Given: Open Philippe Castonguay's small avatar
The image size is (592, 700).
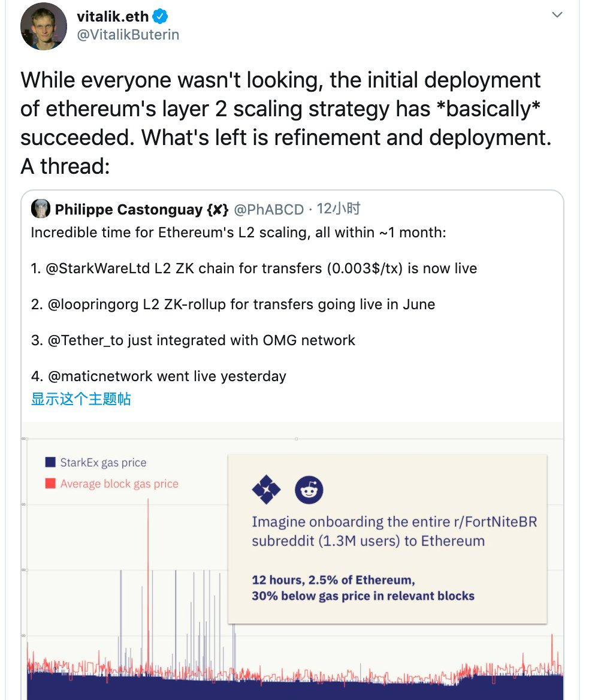Looking at the screenshot, I should (41, 209).
